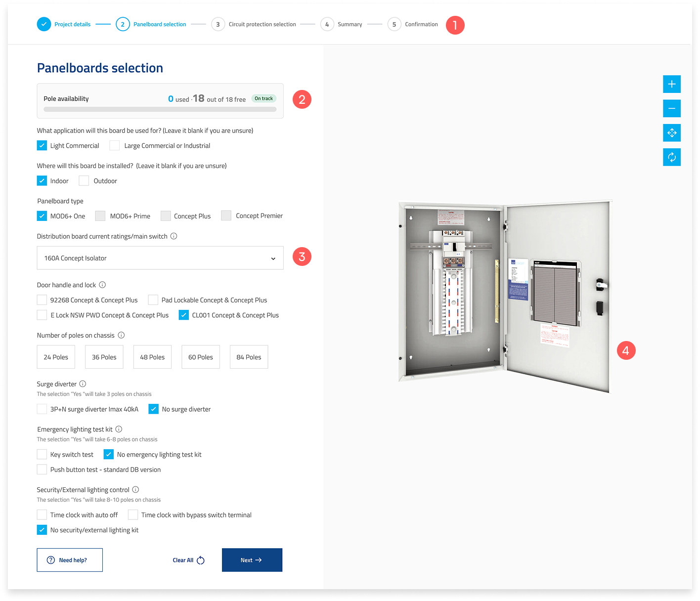Check 92268 Concept & Concept Plus lock

coord(42,300)
